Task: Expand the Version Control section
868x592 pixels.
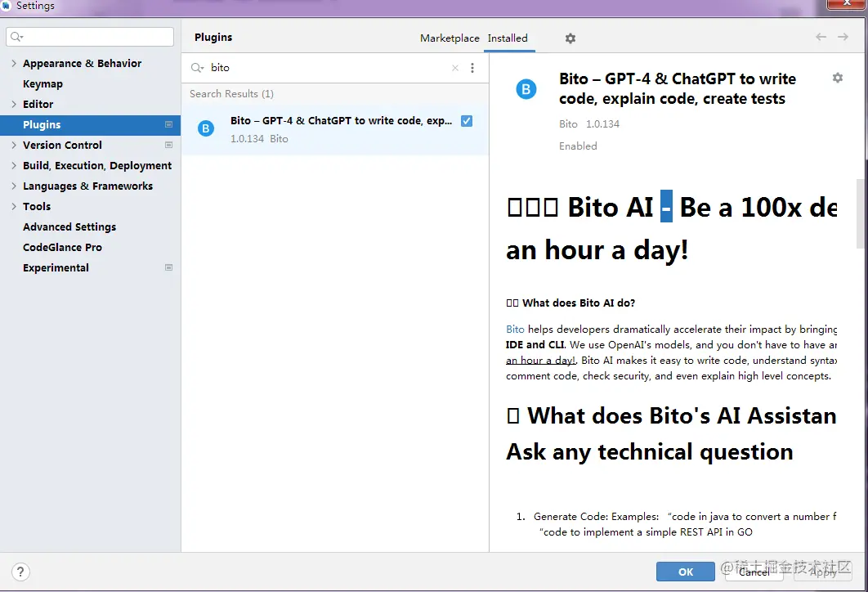Action: pos(14,145)
